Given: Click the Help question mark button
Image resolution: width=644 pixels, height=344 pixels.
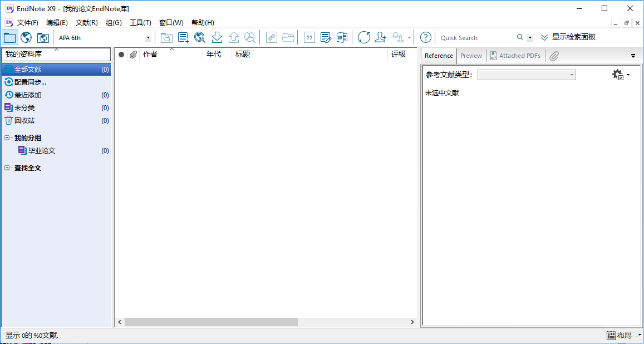Looking at the screenshot, I should [425, 37].
